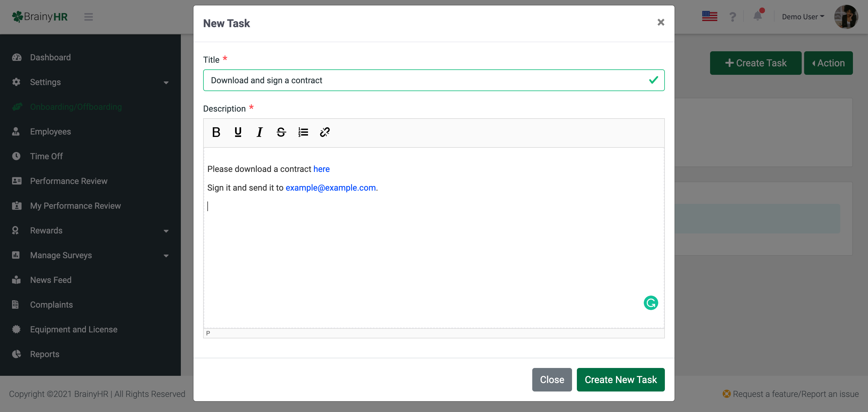Click the Performance Review card icon
The width and height of the screenshot is (868, 412).
(x=17, y=181)
